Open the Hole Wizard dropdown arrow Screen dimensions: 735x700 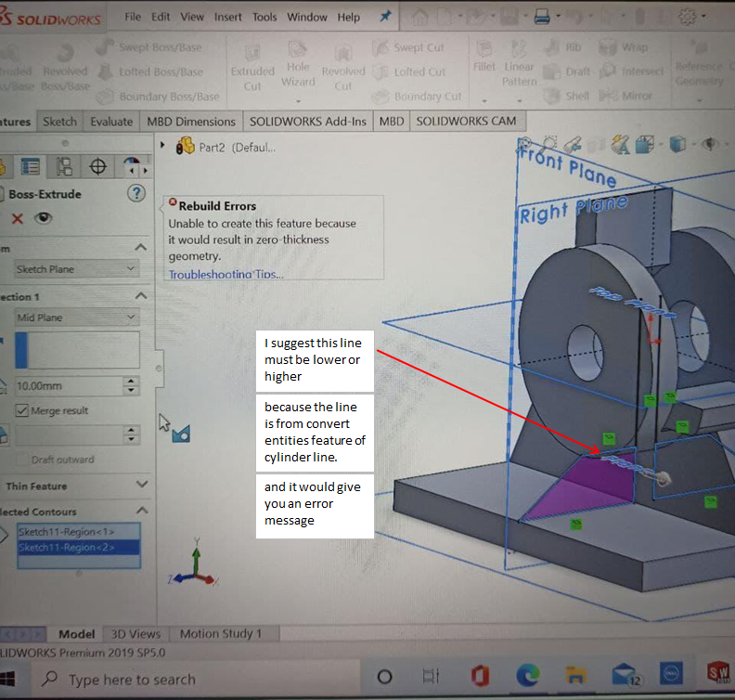(x=298, y=100)
